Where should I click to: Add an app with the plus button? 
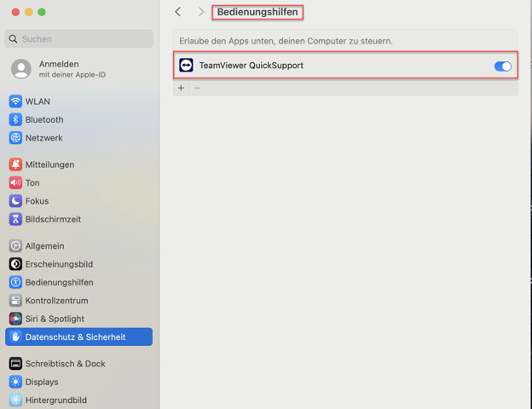[x=181, y=88]
